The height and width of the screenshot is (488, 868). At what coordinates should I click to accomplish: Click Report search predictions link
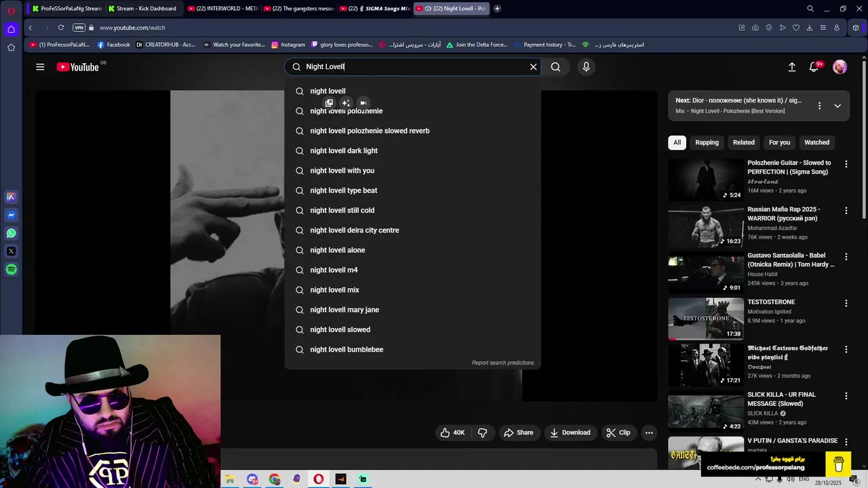click(x=502, y=363)
